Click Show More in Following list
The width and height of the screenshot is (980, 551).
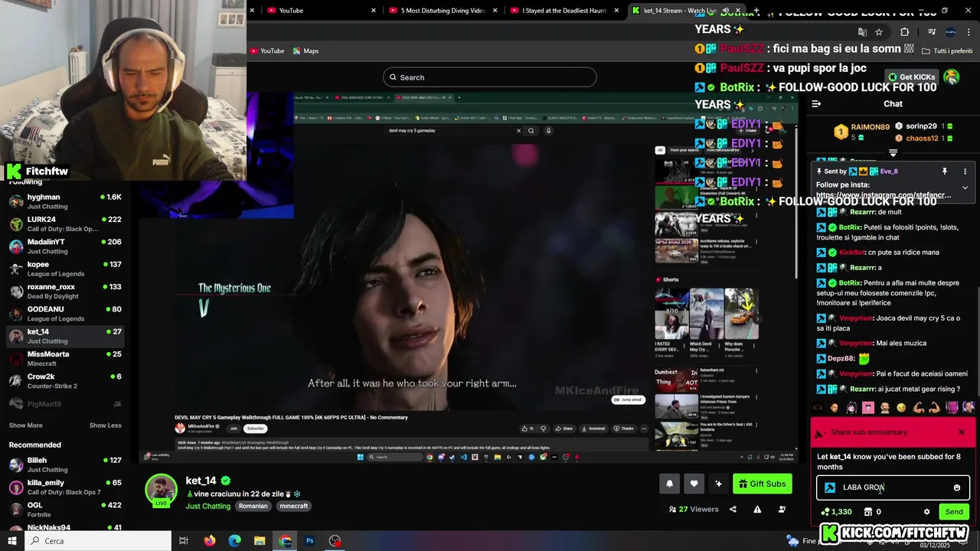coord(26,425)
